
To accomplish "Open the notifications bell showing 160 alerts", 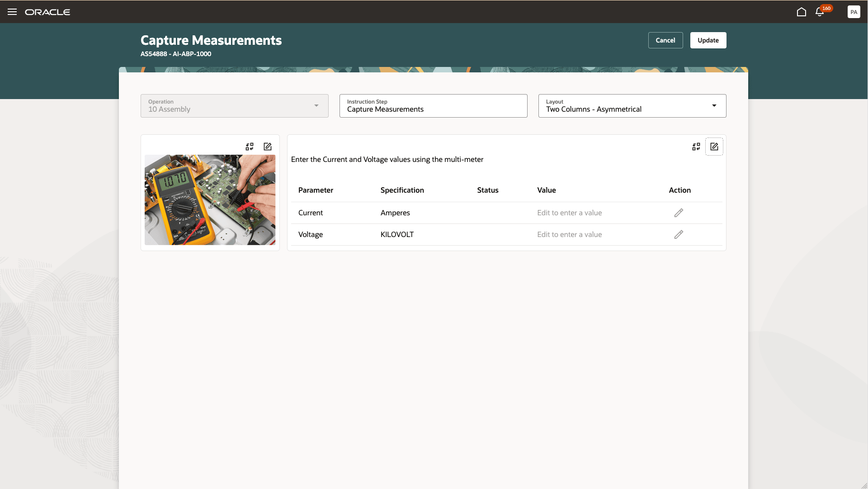I will point(819,12).
